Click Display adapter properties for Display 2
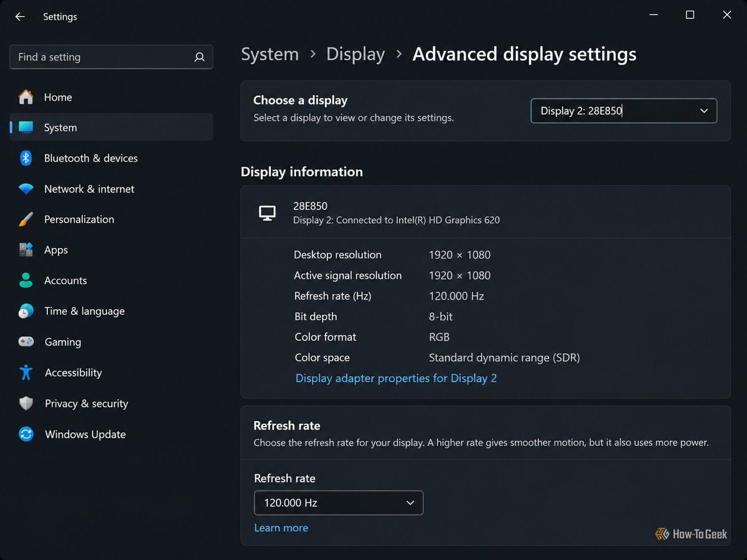The image size is (747, 560). 396,378
